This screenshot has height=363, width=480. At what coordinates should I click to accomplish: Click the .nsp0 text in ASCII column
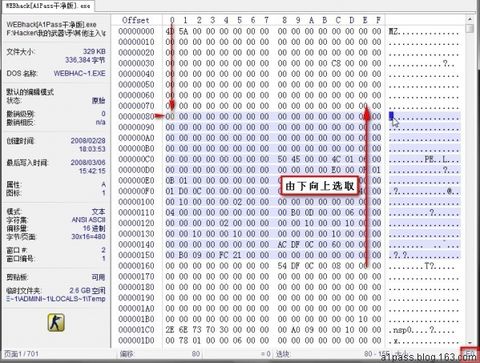[401, 330]
